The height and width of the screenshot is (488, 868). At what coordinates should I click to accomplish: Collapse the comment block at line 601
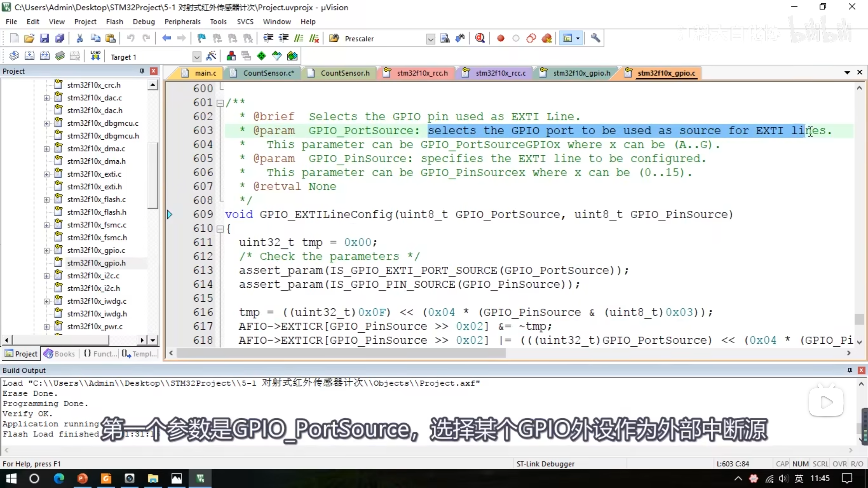coord(220,103)
